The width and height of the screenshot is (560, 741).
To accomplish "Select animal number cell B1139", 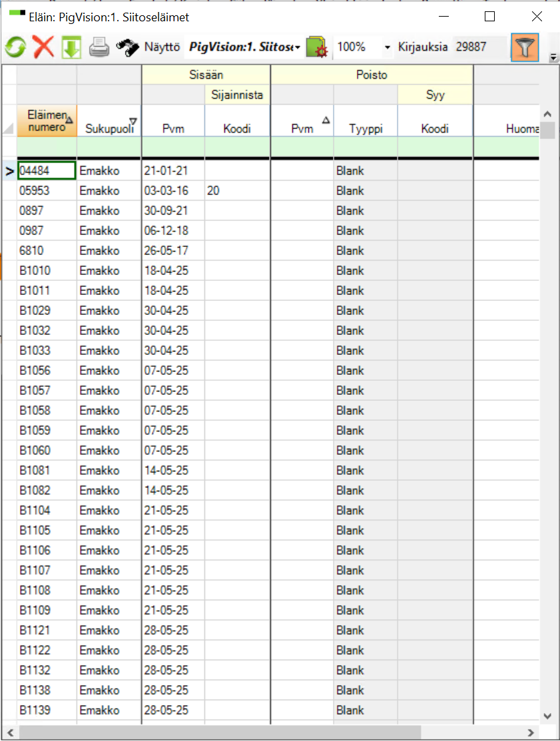I will [47, 710].
